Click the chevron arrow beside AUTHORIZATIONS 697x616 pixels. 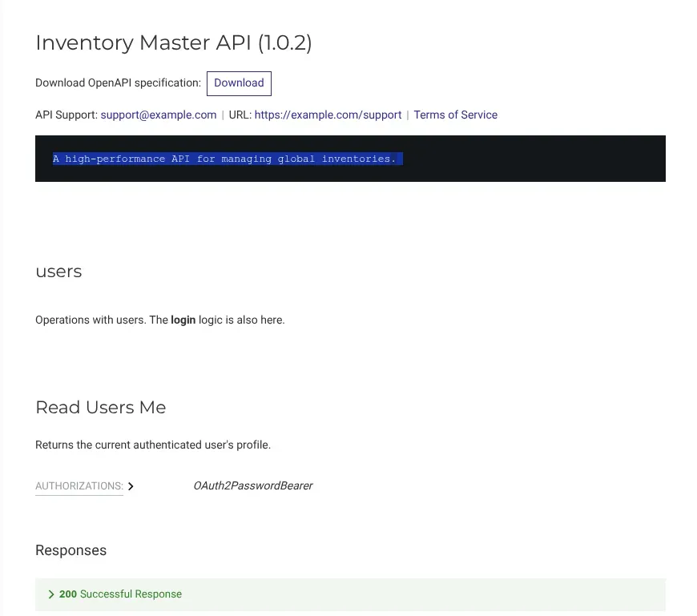(131, 486)
